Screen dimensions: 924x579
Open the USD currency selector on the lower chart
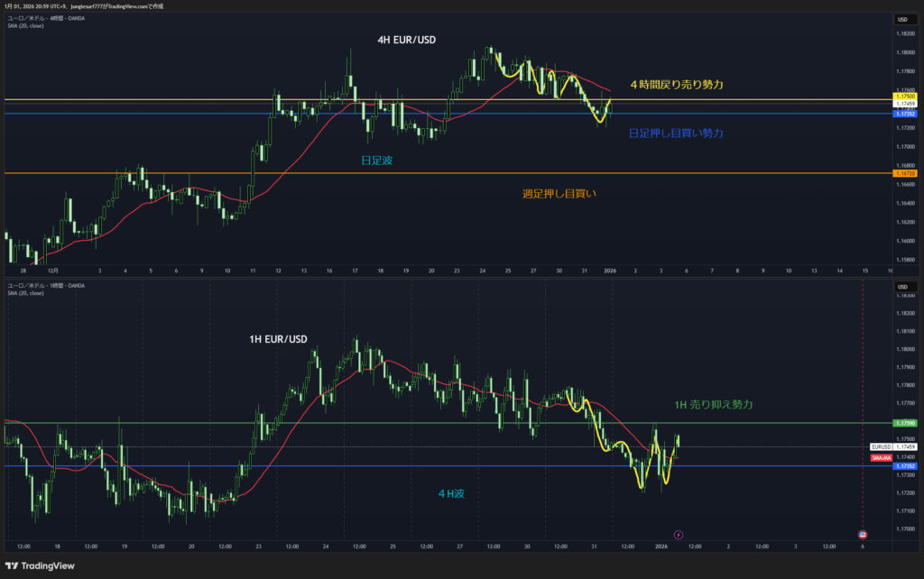tap(902, 287)
